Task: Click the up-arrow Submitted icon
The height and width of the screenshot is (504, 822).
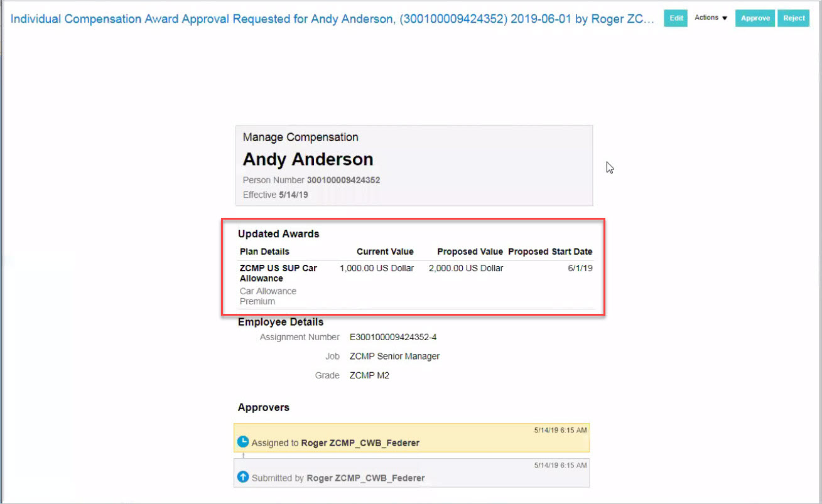Action: tap(243, 477)
